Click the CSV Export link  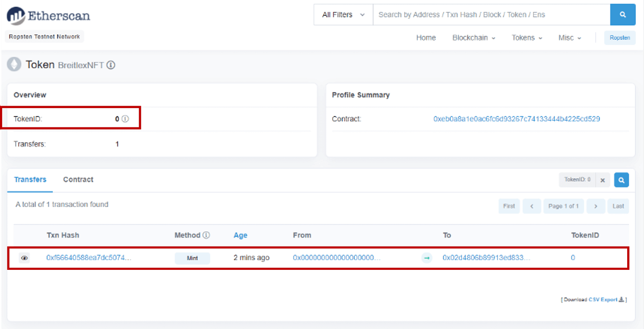[603, 300]
